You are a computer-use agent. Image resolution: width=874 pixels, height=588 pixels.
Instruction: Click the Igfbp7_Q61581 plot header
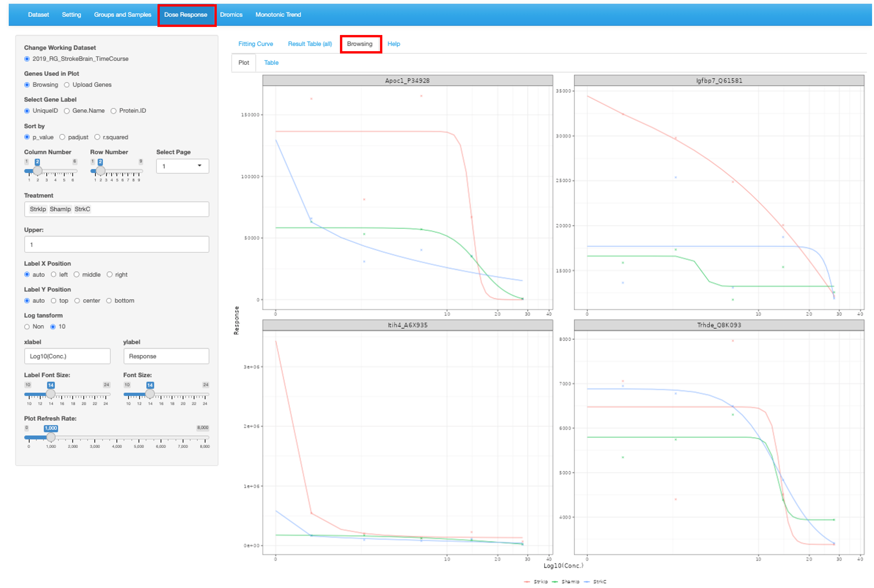719,80
